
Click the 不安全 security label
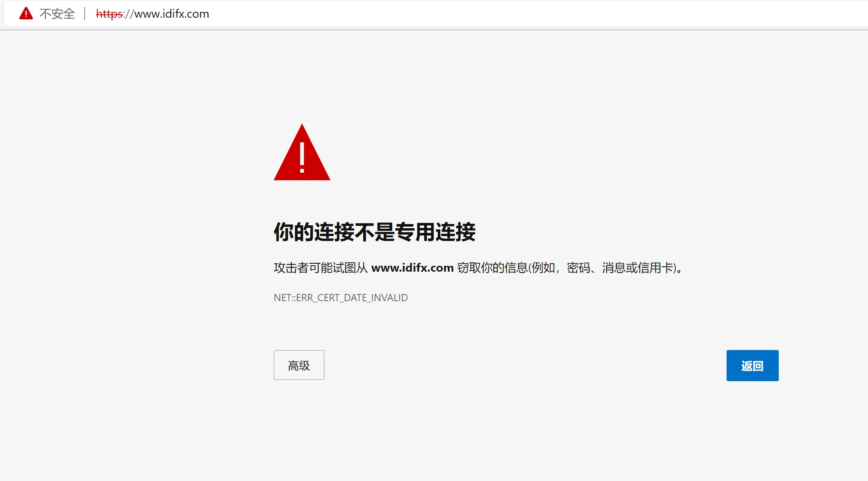point(57,14)
